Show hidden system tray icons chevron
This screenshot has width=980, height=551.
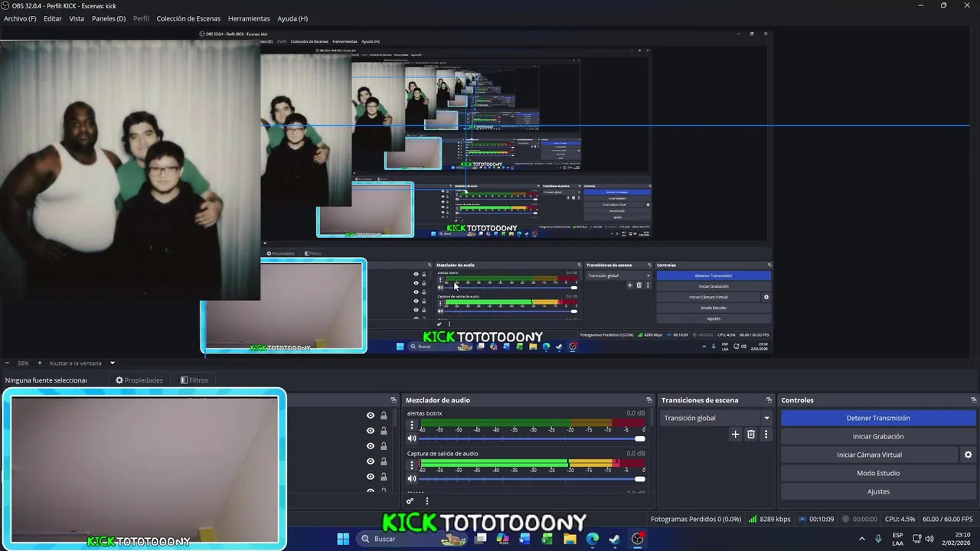[862, 539]
